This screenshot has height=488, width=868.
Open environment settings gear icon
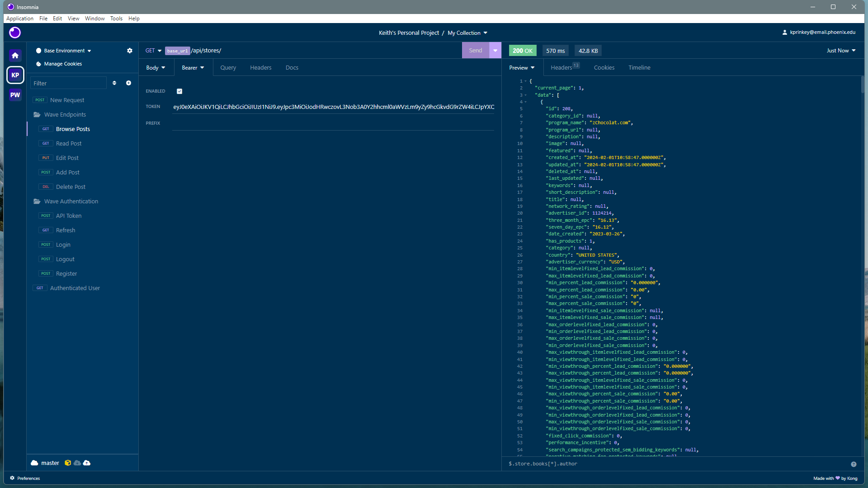130,51
